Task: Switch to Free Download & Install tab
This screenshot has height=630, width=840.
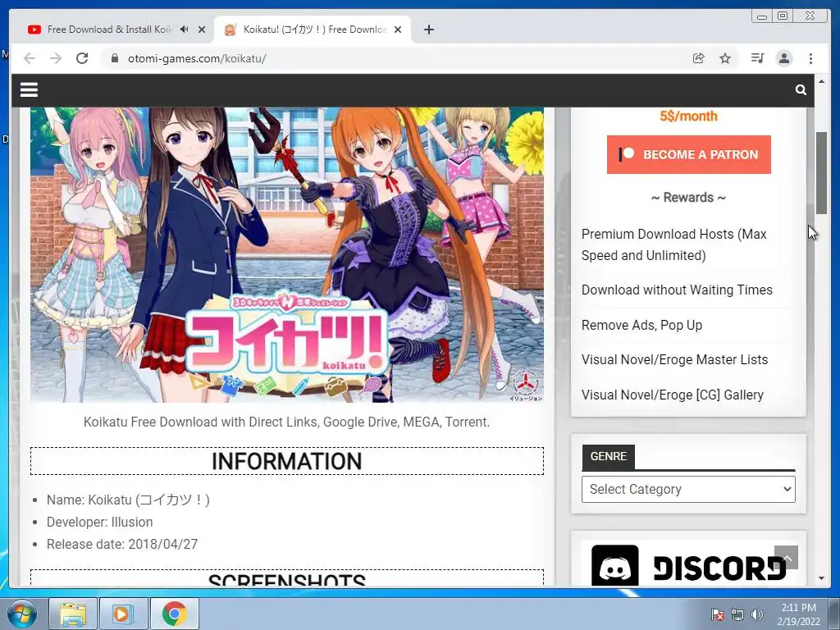Action: coord(109,30)
